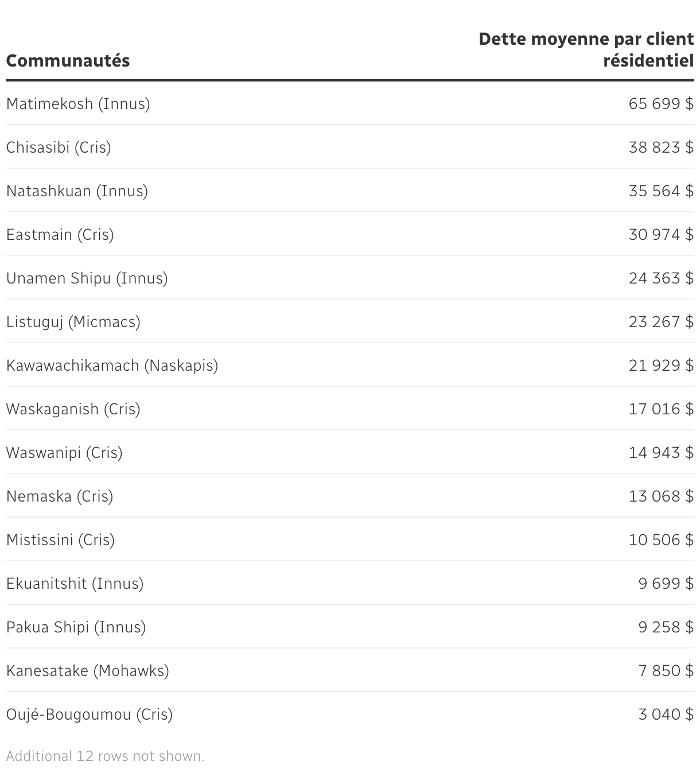The width and height of the screenshot is (700, 769).
Task: Click the 65 699 $ debt value
Action: tap(661, 104)
